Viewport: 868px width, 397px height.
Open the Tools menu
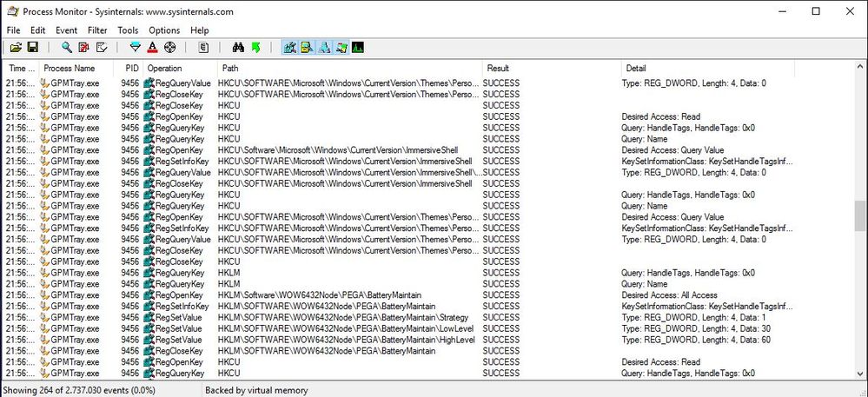point(128,30)
